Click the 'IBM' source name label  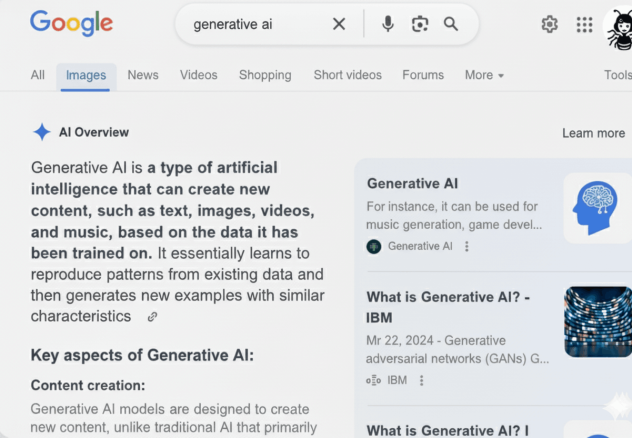[x=397, y=380]
